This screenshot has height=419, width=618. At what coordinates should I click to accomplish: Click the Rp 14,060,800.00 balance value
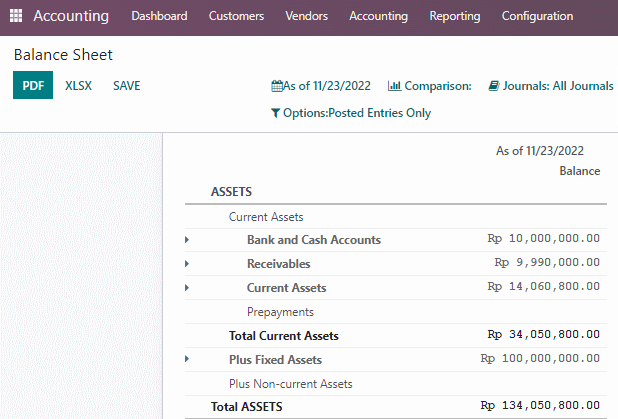[x=544, y=287]
